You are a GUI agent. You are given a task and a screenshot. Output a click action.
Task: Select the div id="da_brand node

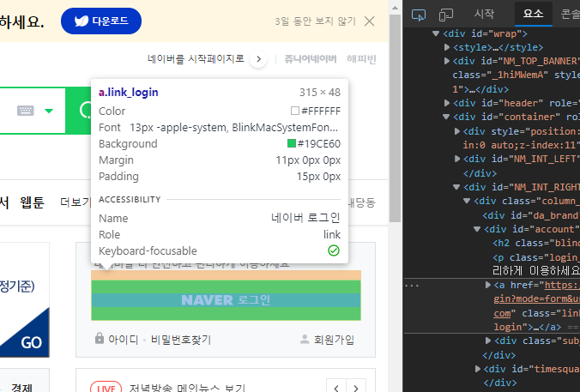tap(531, 215)
